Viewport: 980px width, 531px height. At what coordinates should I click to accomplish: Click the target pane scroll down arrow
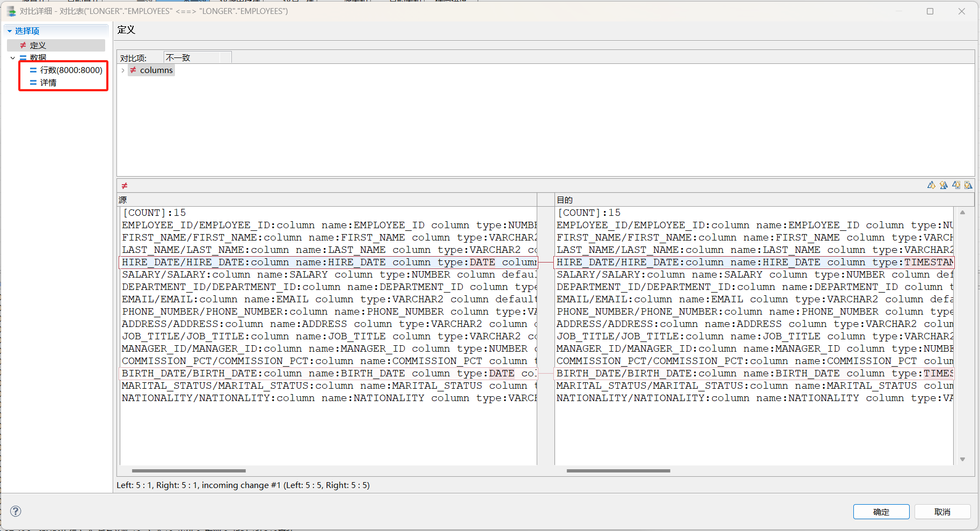pyautogui.click(x=963, y=460)
